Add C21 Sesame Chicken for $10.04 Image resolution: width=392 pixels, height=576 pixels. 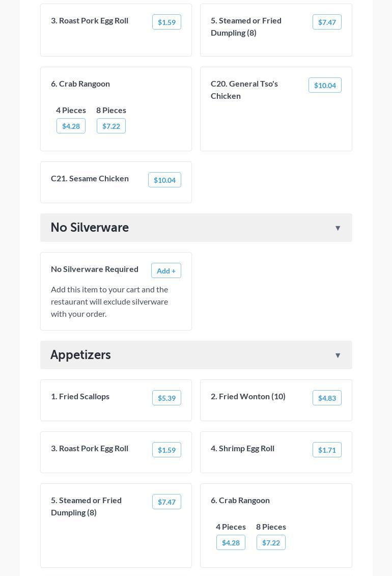[164, 180]
